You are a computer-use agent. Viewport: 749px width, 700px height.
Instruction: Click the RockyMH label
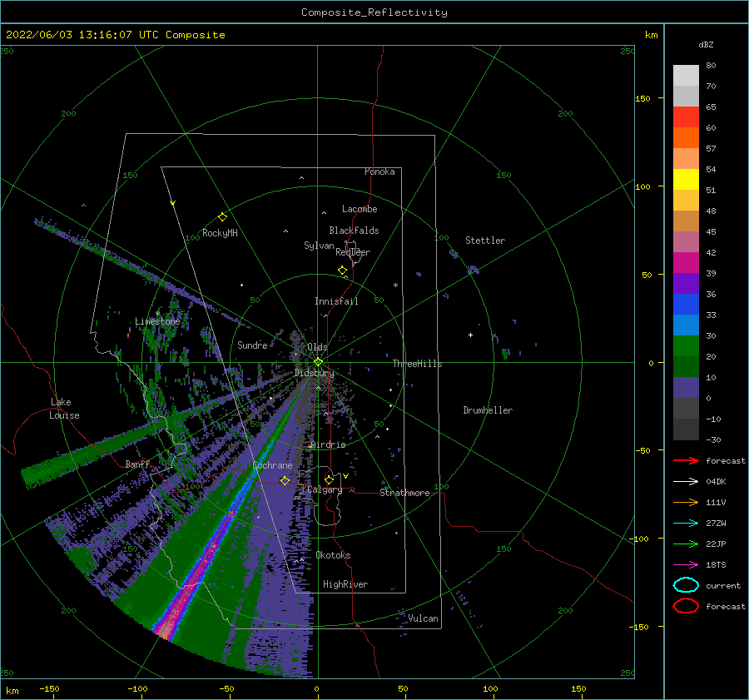[x=220, y=233]
